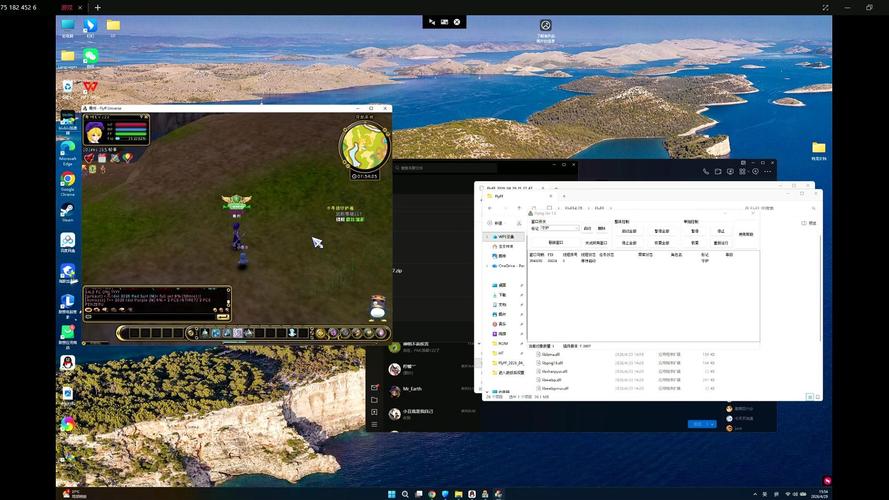Open yellow folder icon on desktop's right edge
The height and width of the screenshot is (500, 889).
point(818,148)
